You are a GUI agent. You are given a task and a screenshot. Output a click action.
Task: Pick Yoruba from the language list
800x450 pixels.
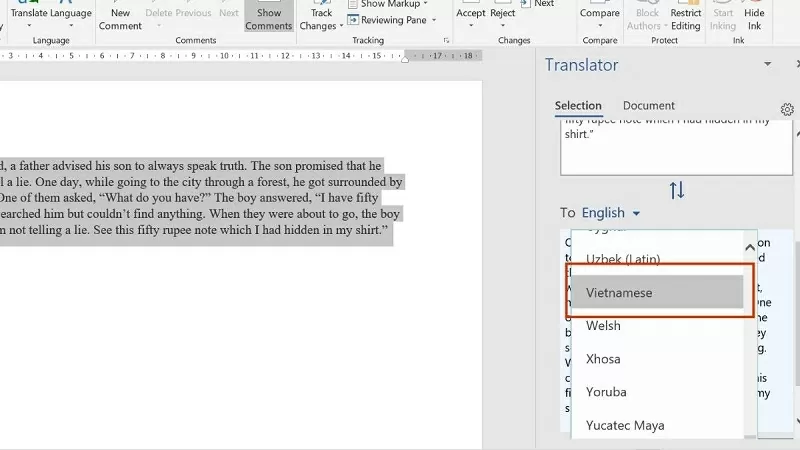point(606,392)
